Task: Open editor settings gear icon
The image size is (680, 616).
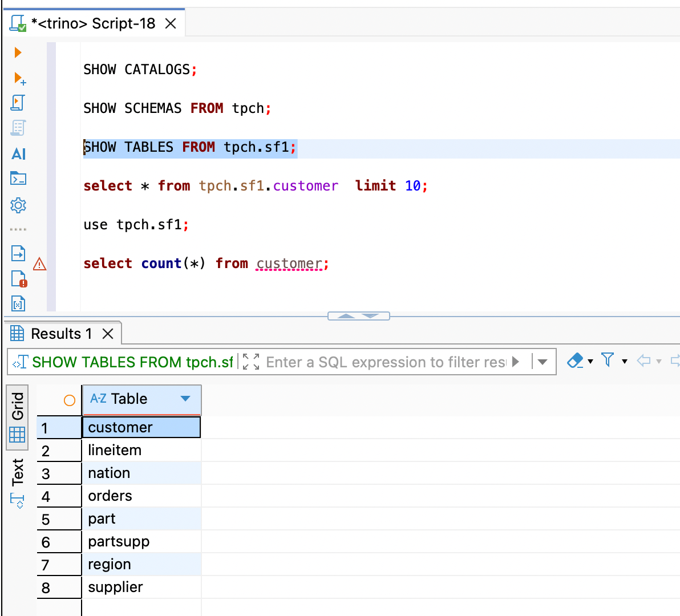Action: pos(18,205)
